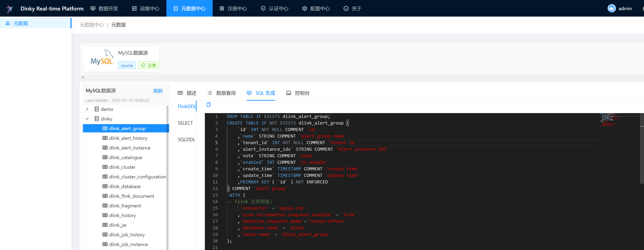The image size is (644, 250).
Task: Click the sidebar 元数据 hierarchy icon
Action: click(x=8, y=23)
